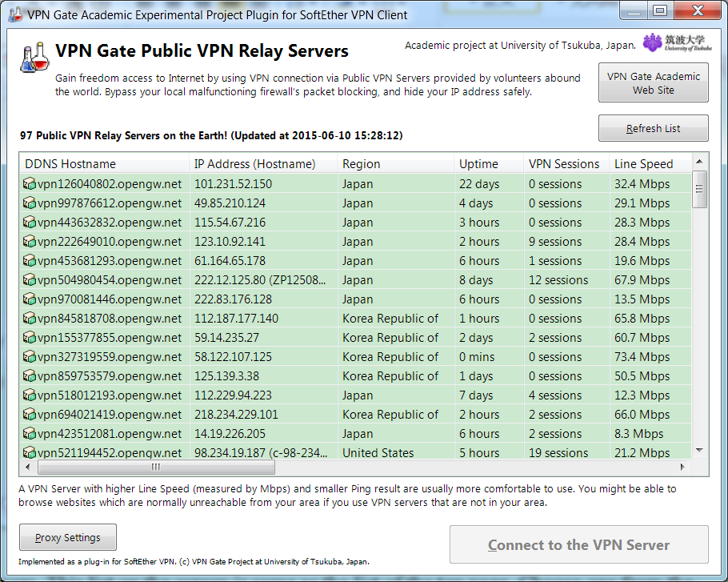Click the server icon for vpn997876612.opengw.net
The height and width of the screenshot is (582, 728).
[x=30, y=203]
